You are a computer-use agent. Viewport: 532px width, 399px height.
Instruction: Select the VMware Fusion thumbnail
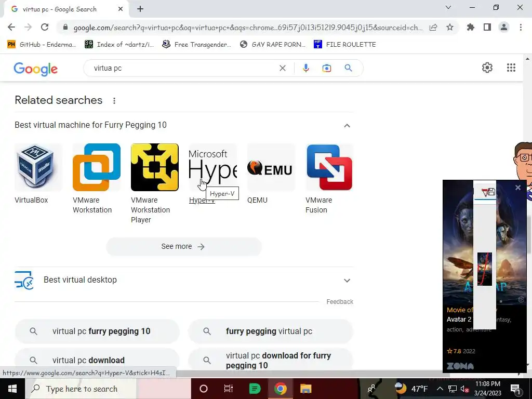tap(329, 167)
